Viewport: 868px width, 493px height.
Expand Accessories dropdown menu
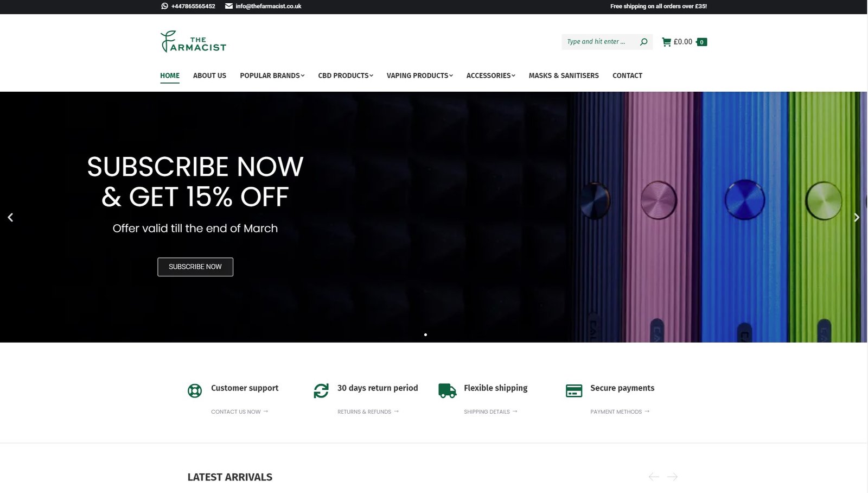tap(490, 75)
